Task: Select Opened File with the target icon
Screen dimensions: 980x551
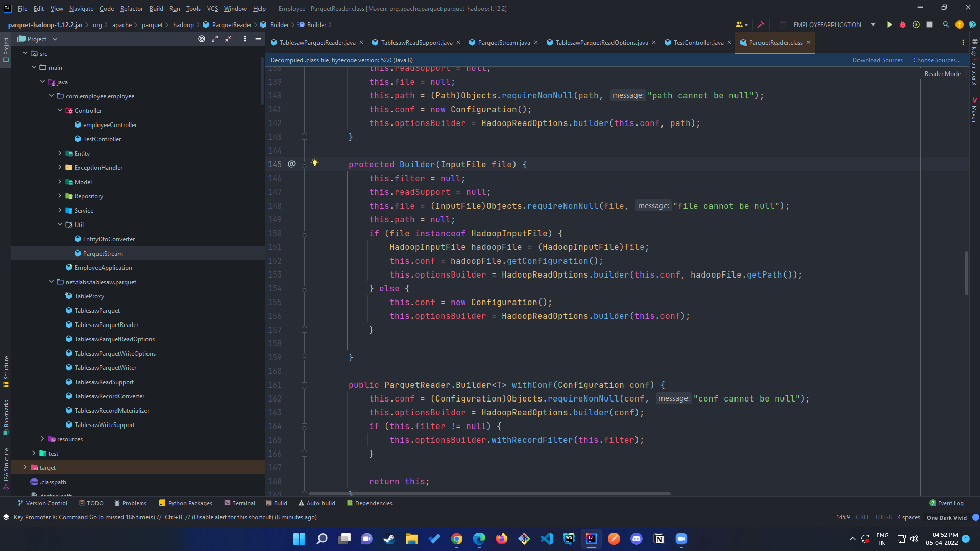Action: [201, 39]
